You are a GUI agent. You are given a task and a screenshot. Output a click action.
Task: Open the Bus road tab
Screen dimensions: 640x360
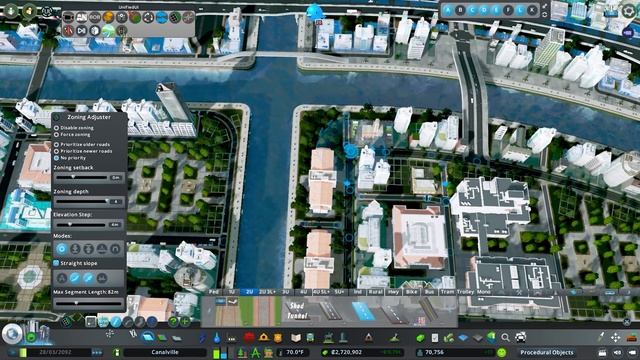(x=429, y=292)
